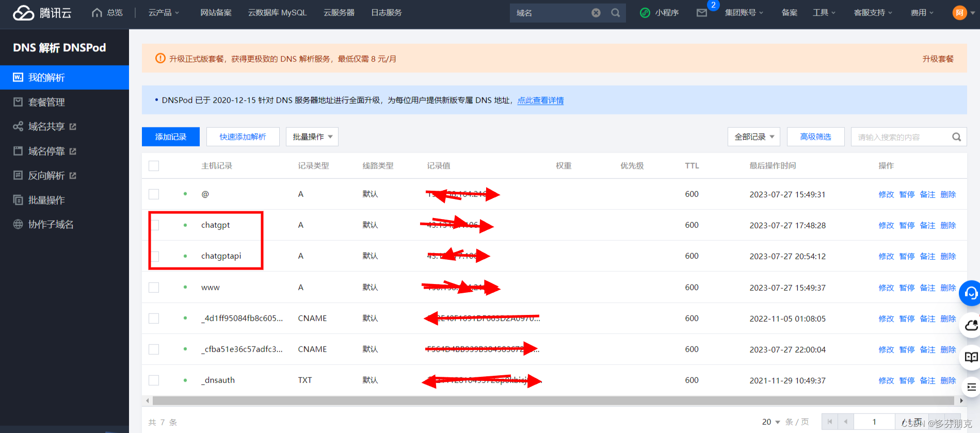Open the 点此查看详情 link
Screen dimensions: 980x433
(x=540, y=101)
